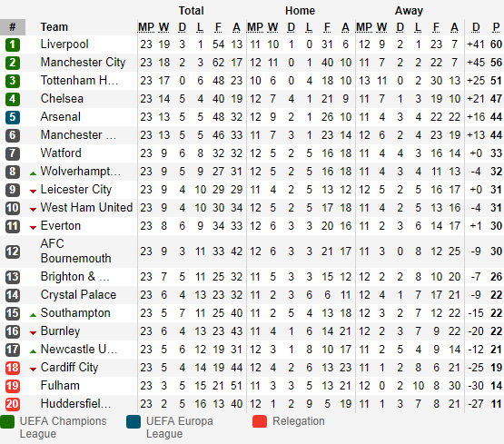Click Cardiff City's red rank 18 badge
This screenshot has width=504, height=444.
(13, 368)
